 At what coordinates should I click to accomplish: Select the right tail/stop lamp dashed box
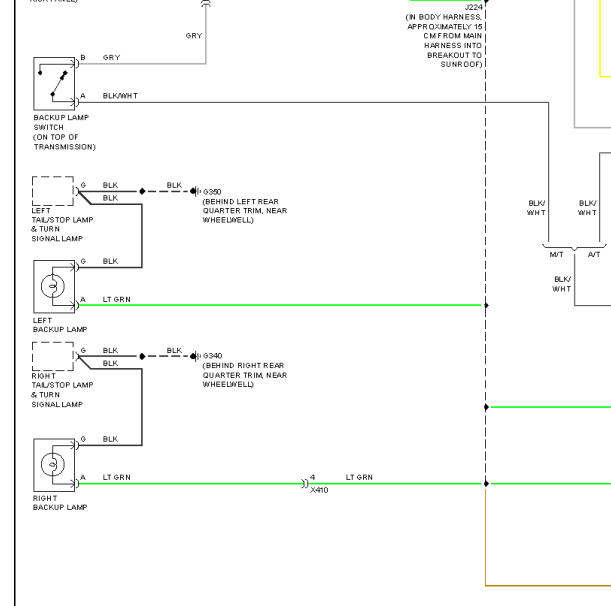point(53,356)
